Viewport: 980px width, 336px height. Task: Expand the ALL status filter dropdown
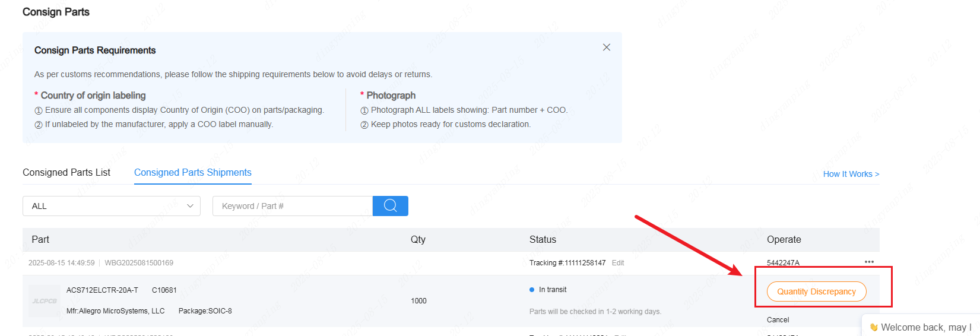[112, 206]
